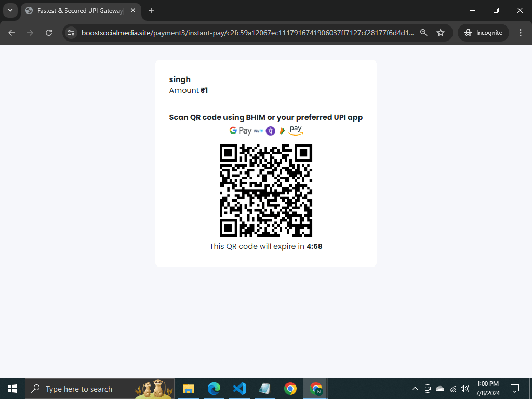Reload the payment page
The width and height of the screenshot is (532, 399).
click(49, 33)
